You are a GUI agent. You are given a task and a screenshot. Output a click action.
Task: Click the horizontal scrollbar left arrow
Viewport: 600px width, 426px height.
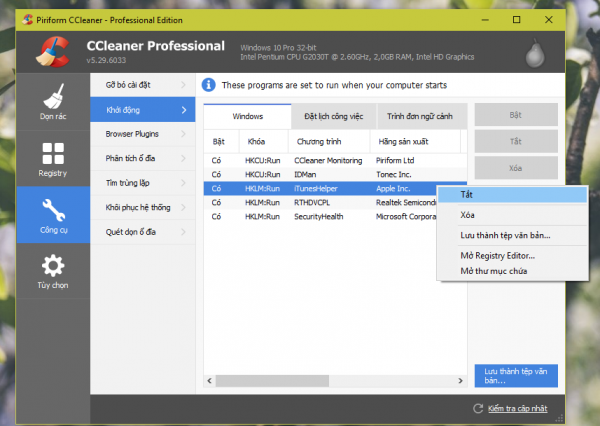[x=209, y=381]
